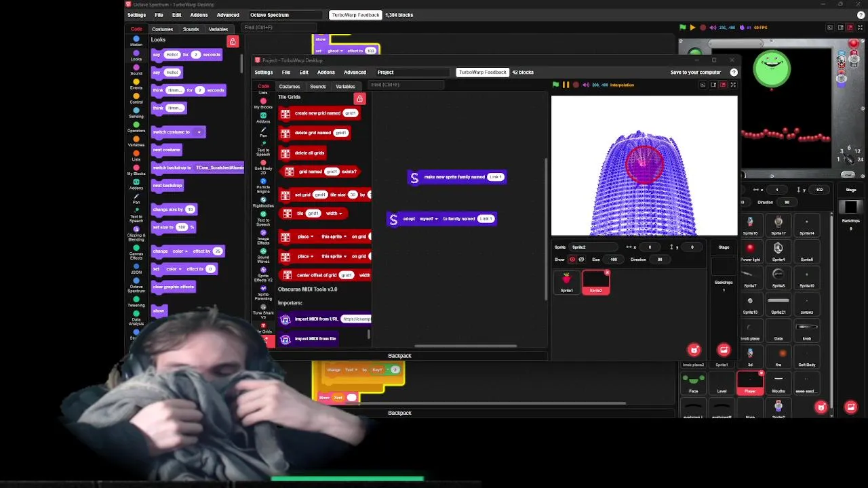Viewport: 868px width, 488px height.
Task: Click 'delete all grids' block
Action: click(x=304, y=153)
